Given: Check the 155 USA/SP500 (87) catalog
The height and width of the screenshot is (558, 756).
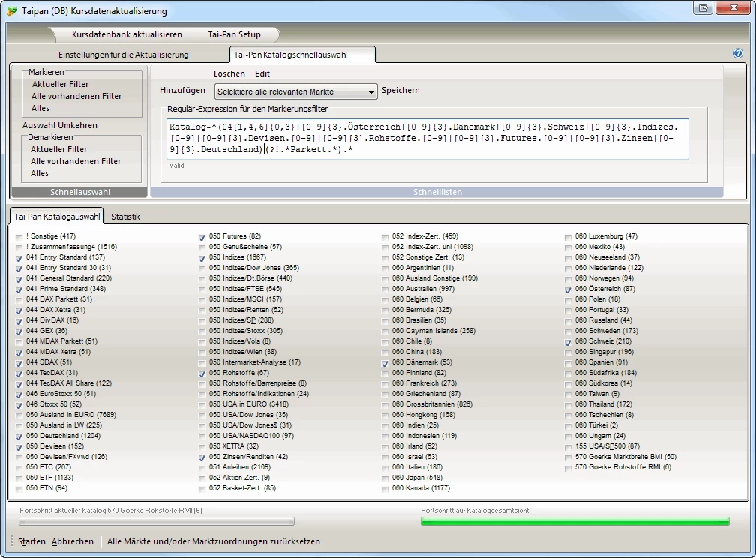Looking at the screenshot, I should point(569,446).
